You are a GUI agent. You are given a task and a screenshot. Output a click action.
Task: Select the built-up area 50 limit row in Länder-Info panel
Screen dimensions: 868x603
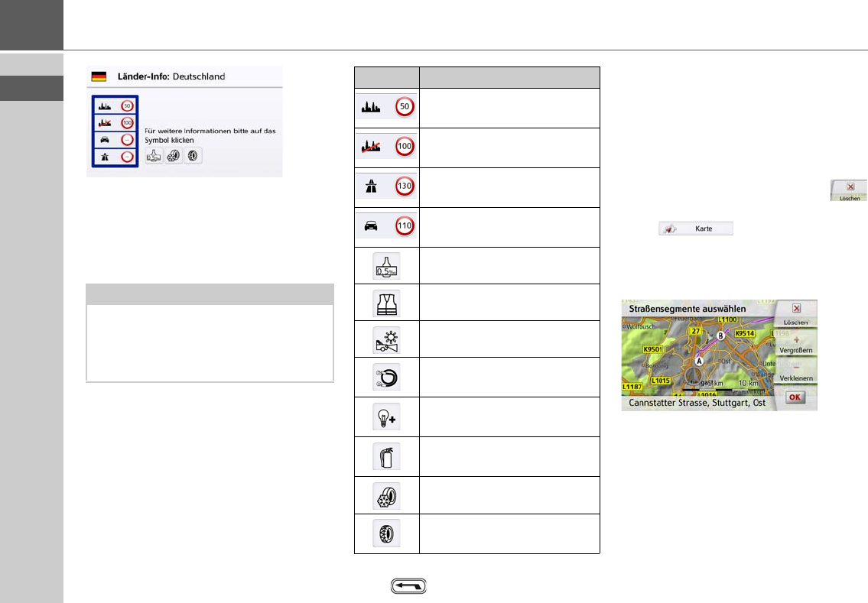[x=115, y=106]
